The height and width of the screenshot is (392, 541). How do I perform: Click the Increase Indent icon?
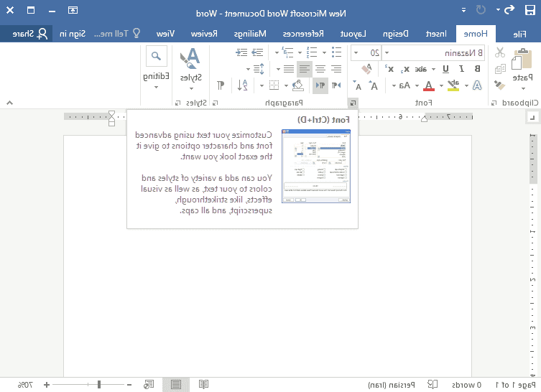point(243,52)
